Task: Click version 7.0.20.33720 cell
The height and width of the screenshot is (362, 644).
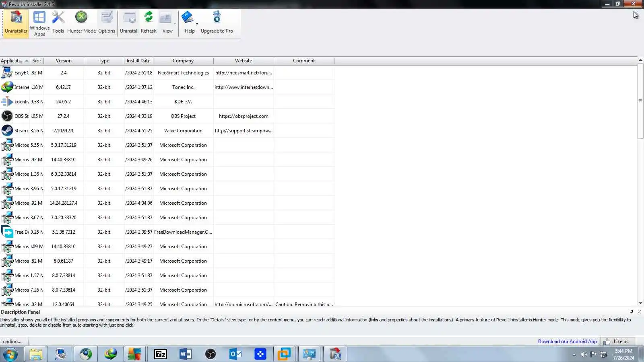Action: click(64, 218)
